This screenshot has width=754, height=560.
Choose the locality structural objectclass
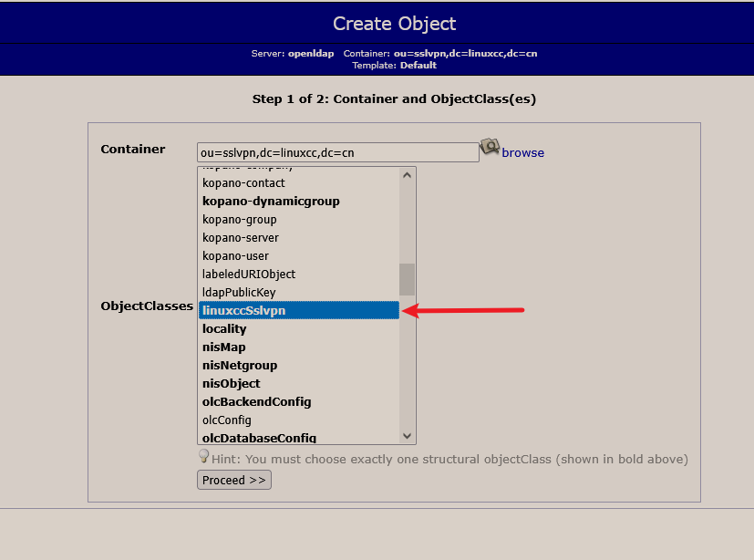pyautogui.click(x=299, y=328)
